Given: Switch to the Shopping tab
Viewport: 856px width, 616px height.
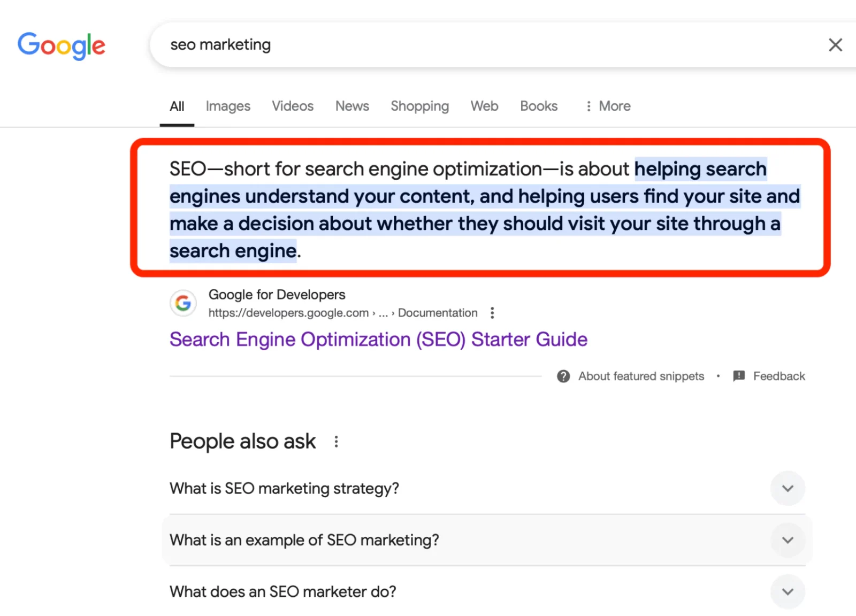Looking at the screenshot, I should [419, 106].
